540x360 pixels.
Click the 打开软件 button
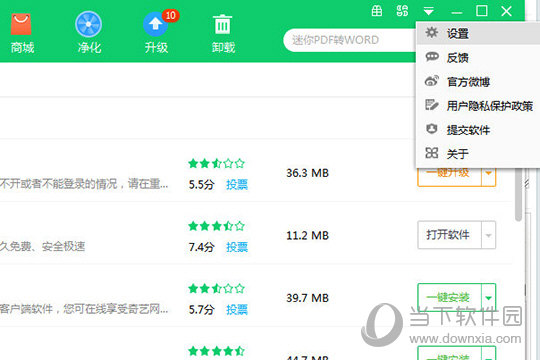coord(449,235)
